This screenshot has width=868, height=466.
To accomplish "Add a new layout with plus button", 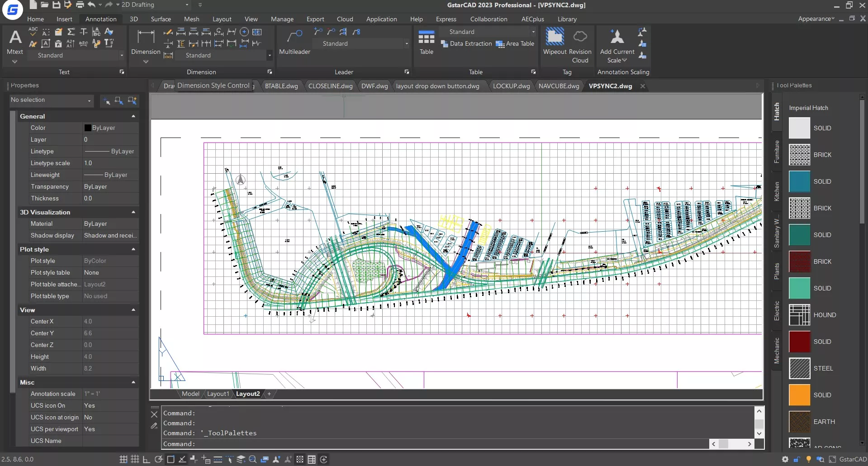I will click(269, 394).
